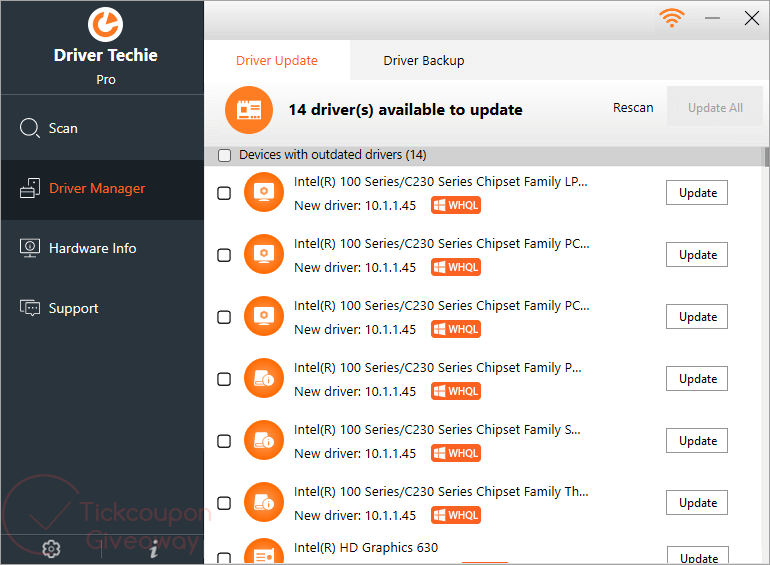Screen dimensions: 770x565
Task: Switch to the Driver Backup tab
Action: (424, 60)
